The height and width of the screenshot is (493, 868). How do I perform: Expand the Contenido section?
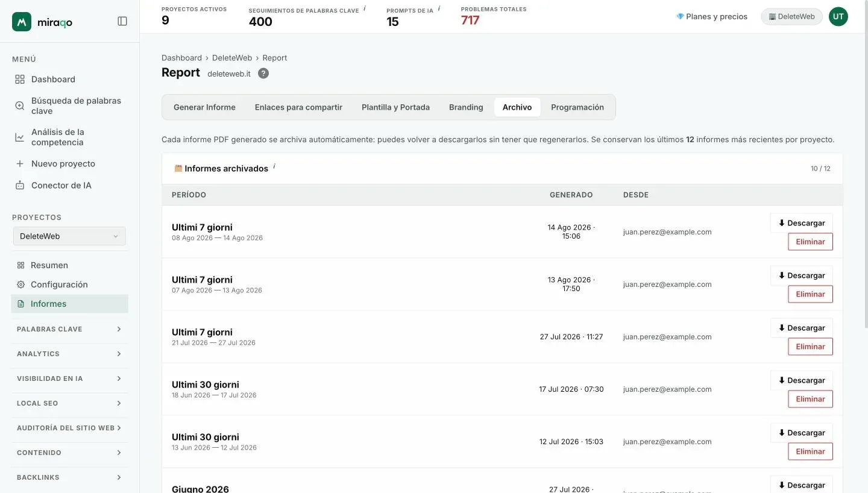point(69,453)
